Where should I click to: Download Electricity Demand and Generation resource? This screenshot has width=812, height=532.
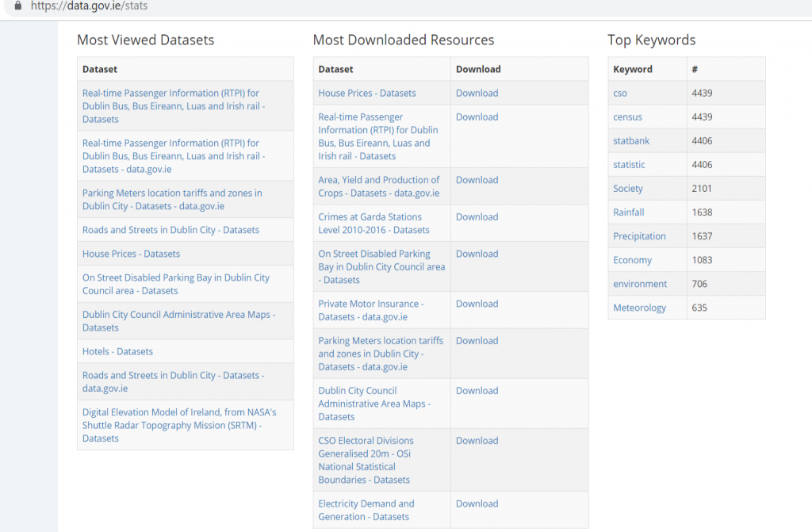477,503
